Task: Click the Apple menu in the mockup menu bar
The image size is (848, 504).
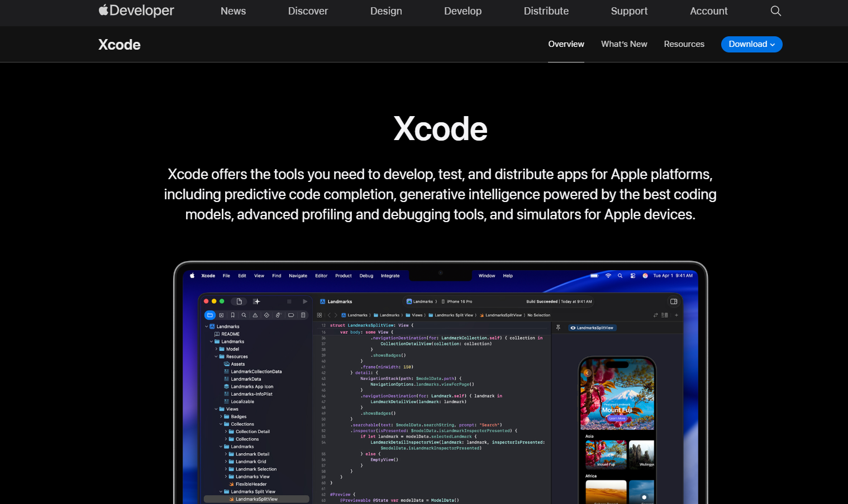Action: (192, 276)
